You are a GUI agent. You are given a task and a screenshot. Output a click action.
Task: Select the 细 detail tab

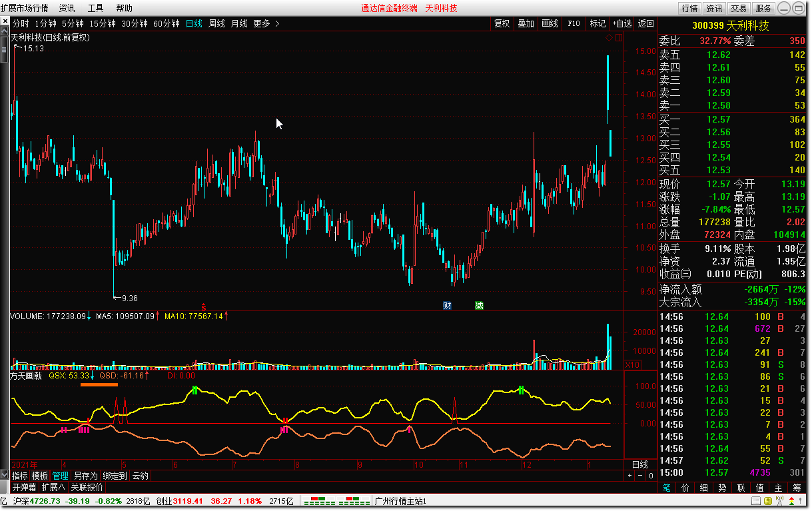click(704, 488)
